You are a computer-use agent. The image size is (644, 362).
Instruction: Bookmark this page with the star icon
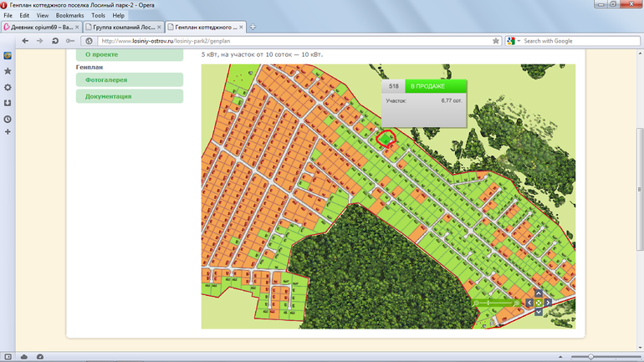pyautogui.click(x=496, y=41)
